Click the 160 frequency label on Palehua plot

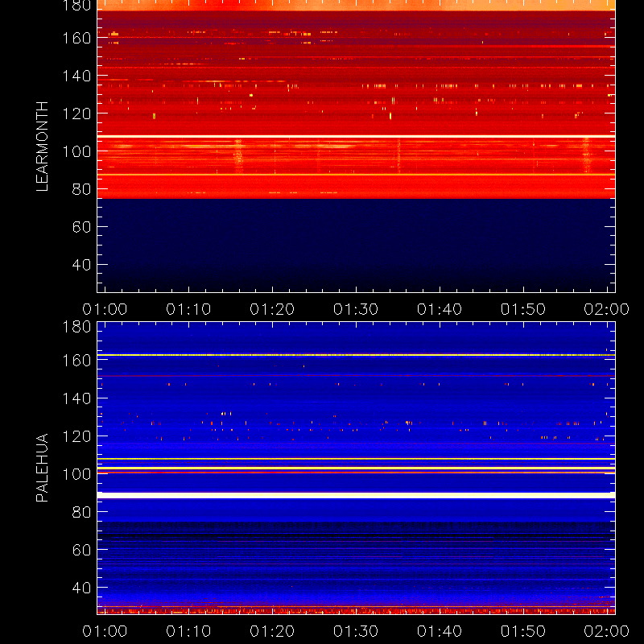point(76,361)
